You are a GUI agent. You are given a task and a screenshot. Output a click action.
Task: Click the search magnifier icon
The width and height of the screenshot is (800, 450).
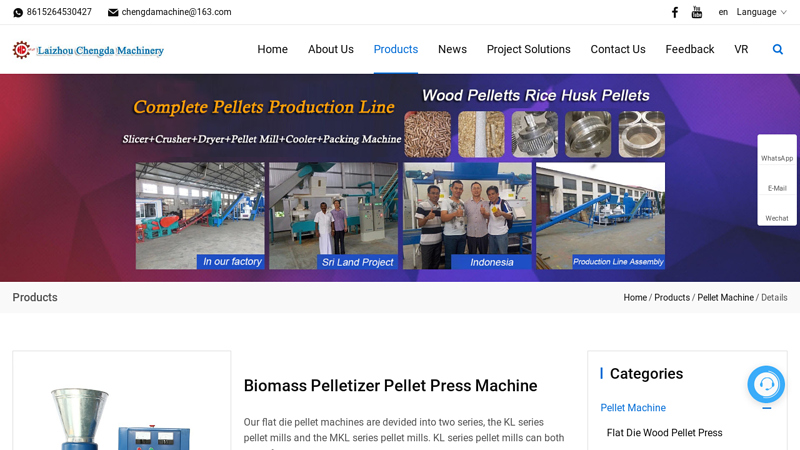coord(778,49)
